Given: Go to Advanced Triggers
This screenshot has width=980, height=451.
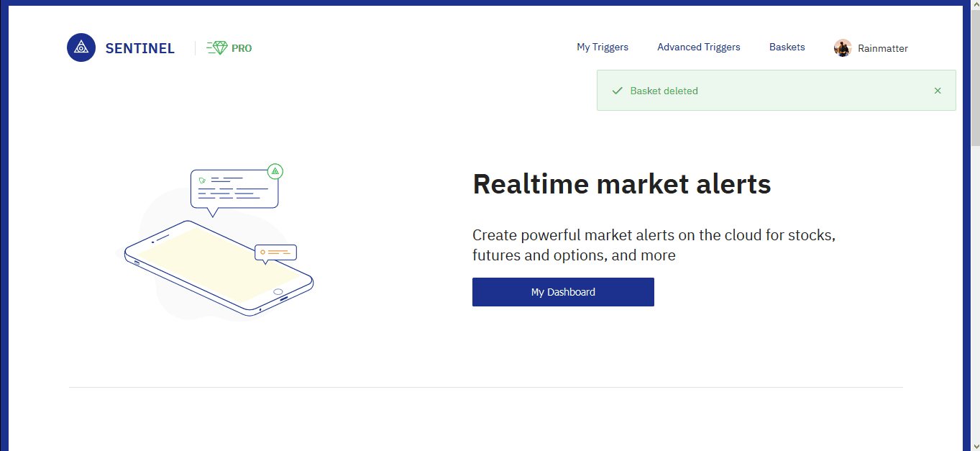Looking at the screenshot, I should click(x=699, y=47).
